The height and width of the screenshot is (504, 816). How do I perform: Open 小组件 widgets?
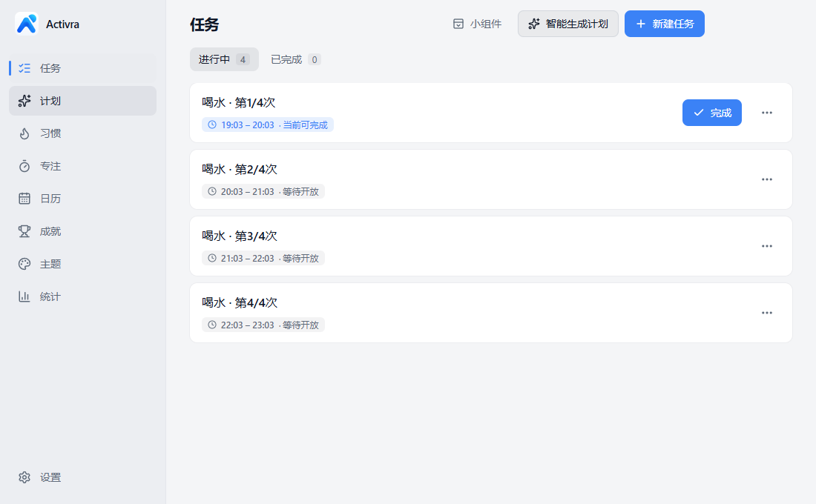[477, 24]
